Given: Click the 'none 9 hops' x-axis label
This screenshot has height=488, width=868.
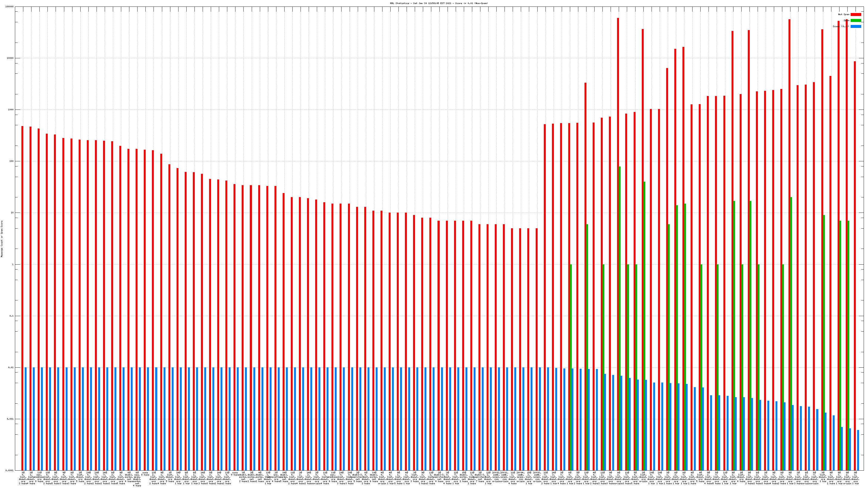Looking at the screenshot, I should [235, 474].
